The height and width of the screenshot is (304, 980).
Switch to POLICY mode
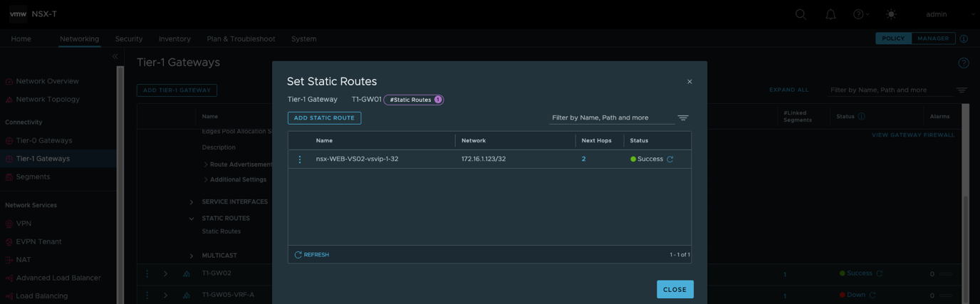point(893,38)
